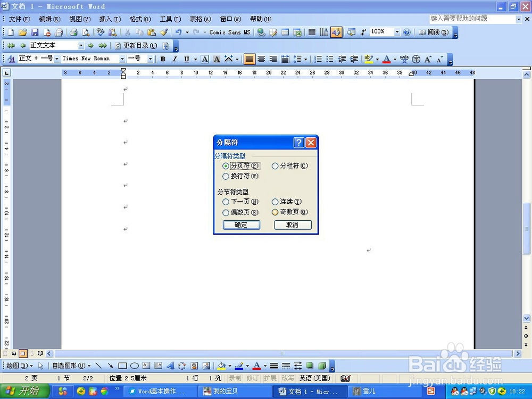Click the Bold B button
The image size is (532, 399).
pos(163,59)
